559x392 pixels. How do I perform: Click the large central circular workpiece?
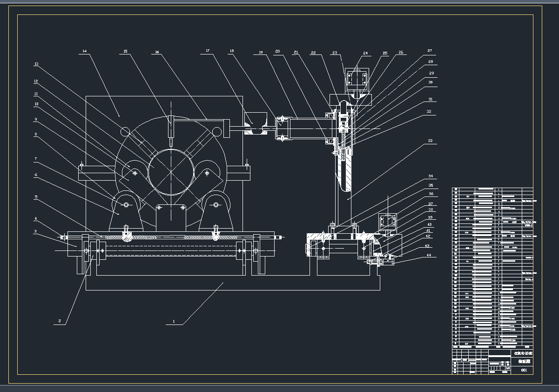pos(171,172)
